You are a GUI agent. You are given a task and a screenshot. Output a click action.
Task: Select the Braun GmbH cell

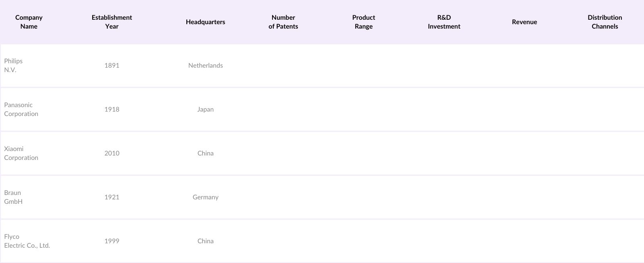tap(13, 197)
